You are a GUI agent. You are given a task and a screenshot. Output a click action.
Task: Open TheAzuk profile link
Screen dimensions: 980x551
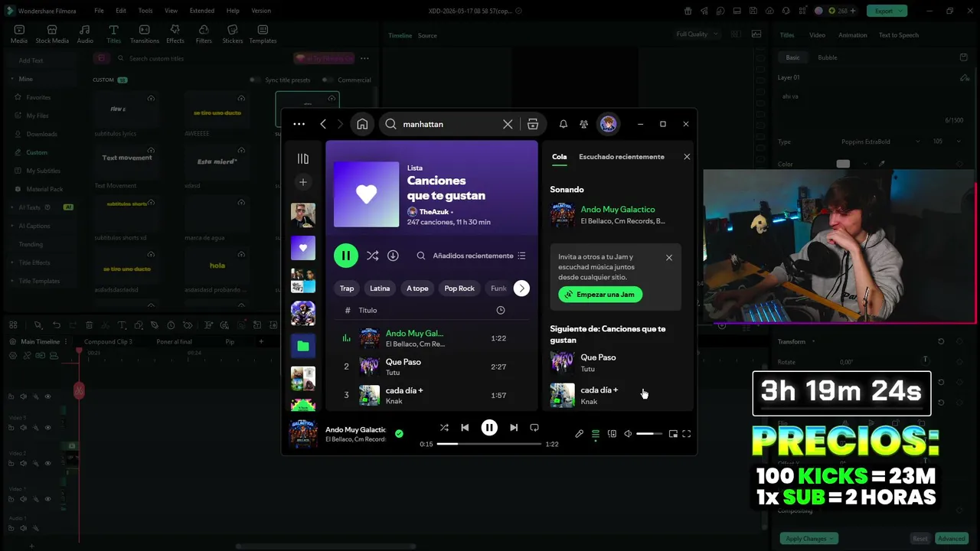(435, 212)
